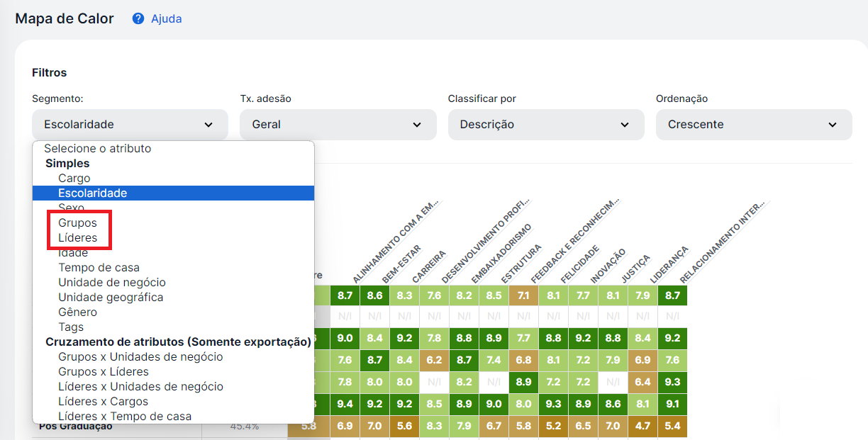The image size is (868, 440).
Task: Click the INOVAÇÃO column header
Action: (x=608, y=266)
